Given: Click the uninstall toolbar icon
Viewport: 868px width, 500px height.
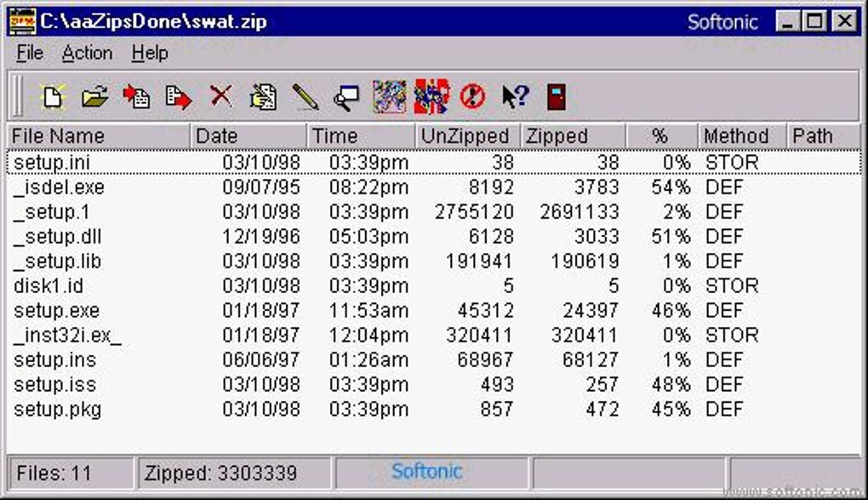Looking at the screenshot, I should pos(433,96).
